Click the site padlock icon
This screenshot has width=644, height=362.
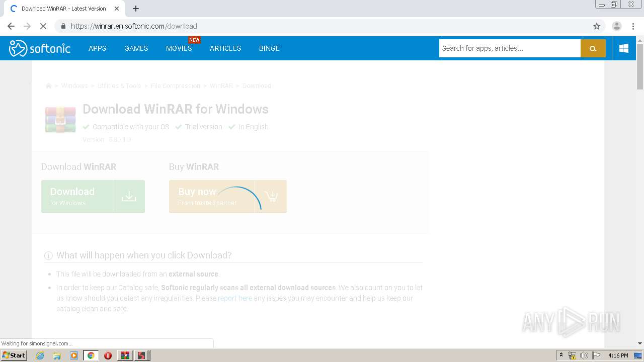point(63,26)
